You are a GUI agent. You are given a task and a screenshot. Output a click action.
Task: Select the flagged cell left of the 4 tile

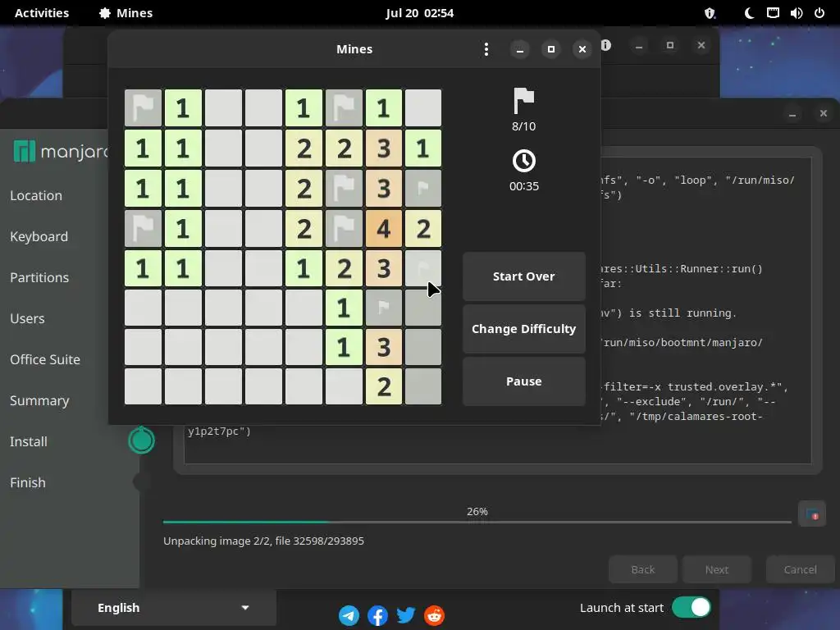[344, 229]
